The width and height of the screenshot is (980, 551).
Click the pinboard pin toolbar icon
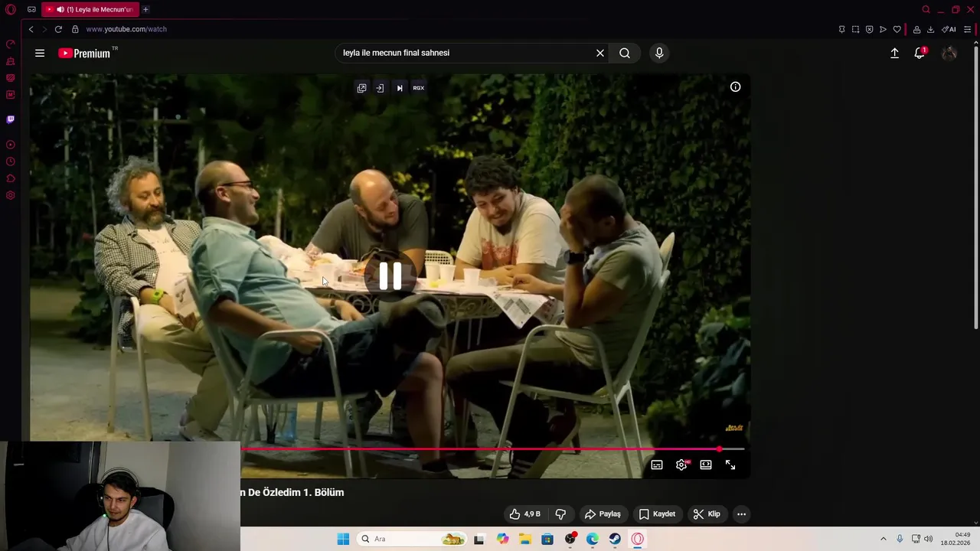point(841,29)
